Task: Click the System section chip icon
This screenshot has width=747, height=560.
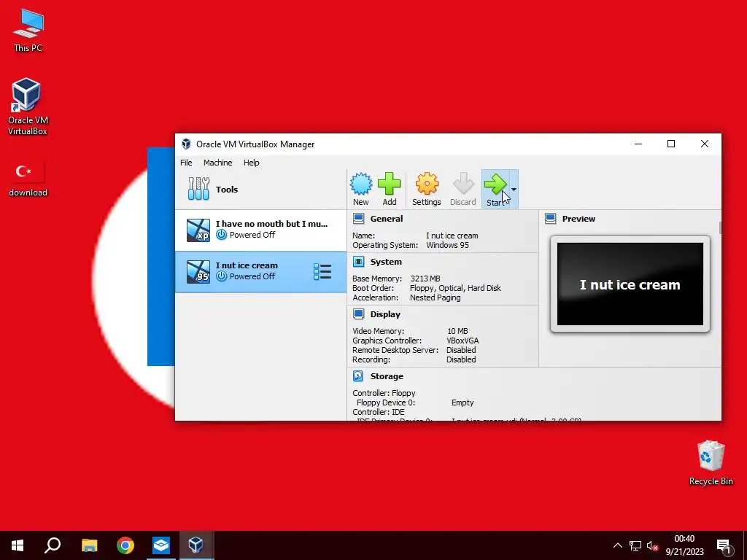Action: click(x=359, y=262)
